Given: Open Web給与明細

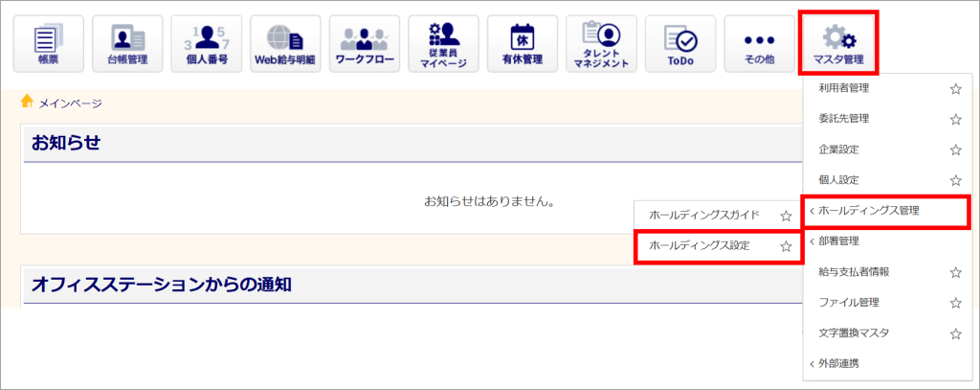Looking at the screenshot, I should (x=285, y=44).
